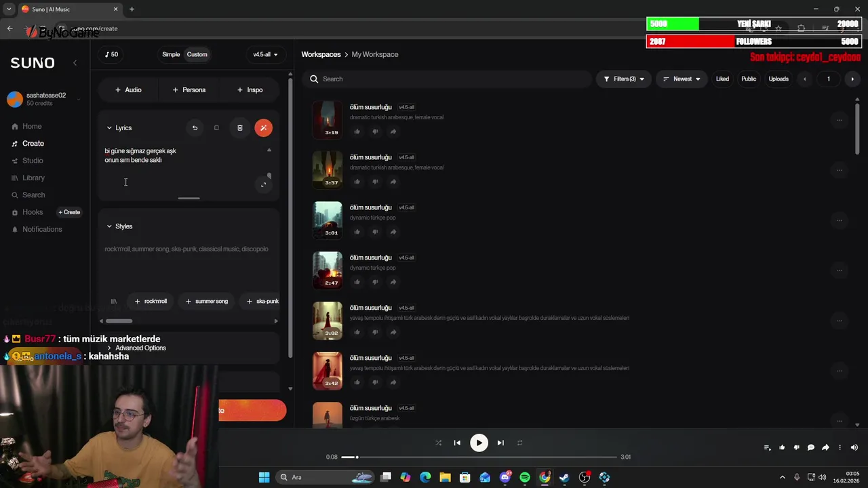The image size is (868, 488).
Task: Click the styles horizontal scrollbar
Action: [x=119, y=321]
